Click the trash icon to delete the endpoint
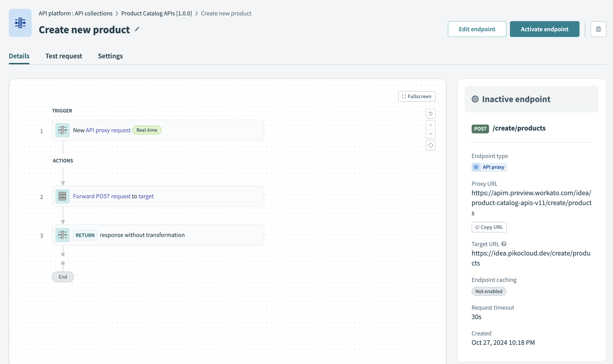Image resolution: width=613 pixels, height=364 pixels. click(598, 29)
